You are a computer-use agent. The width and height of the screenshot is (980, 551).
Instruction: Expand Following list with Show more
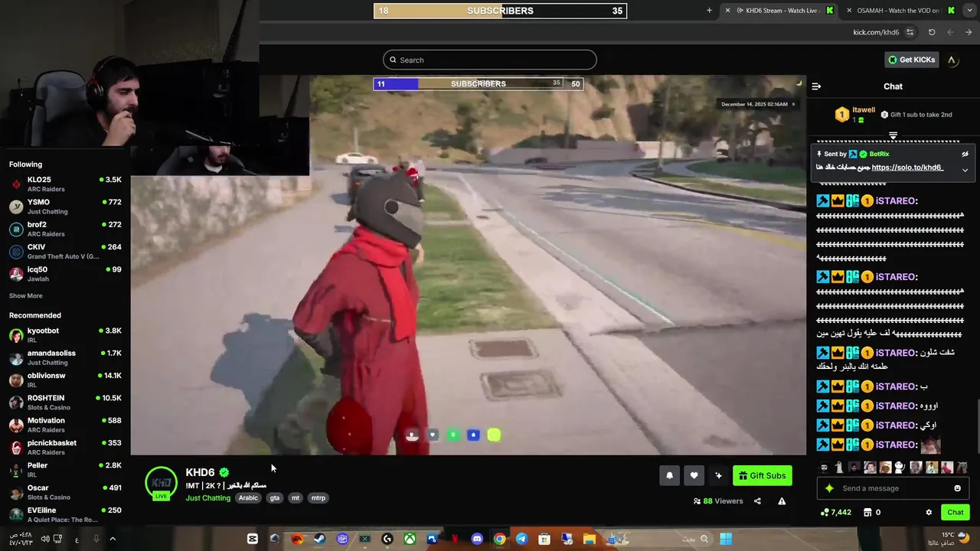point(26,295)
